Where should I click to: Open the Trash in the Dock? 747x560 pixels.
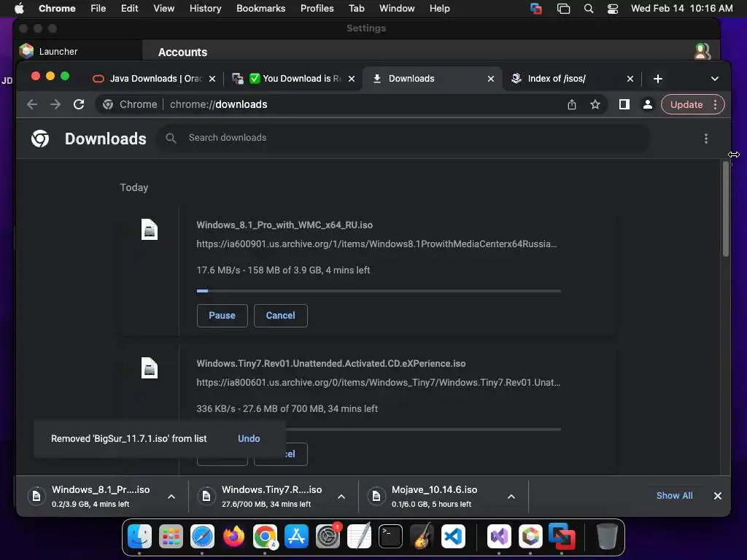tap(607, 537)
